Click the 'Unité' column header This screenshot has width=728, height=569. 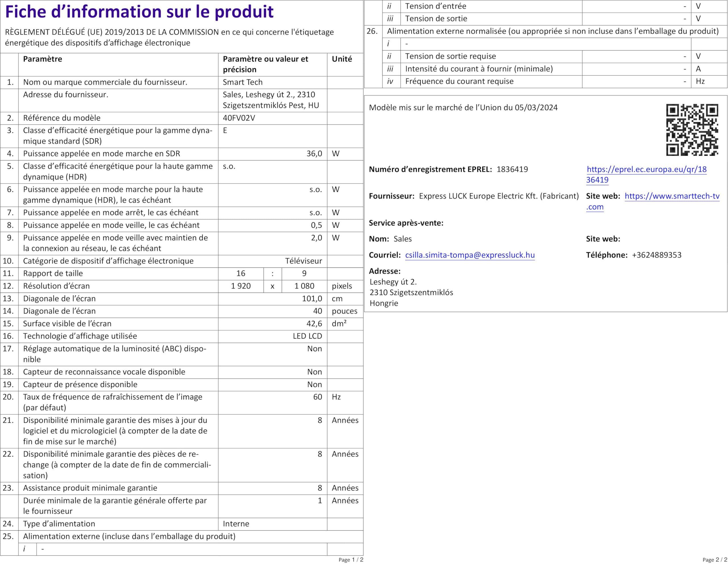[342, 59]
